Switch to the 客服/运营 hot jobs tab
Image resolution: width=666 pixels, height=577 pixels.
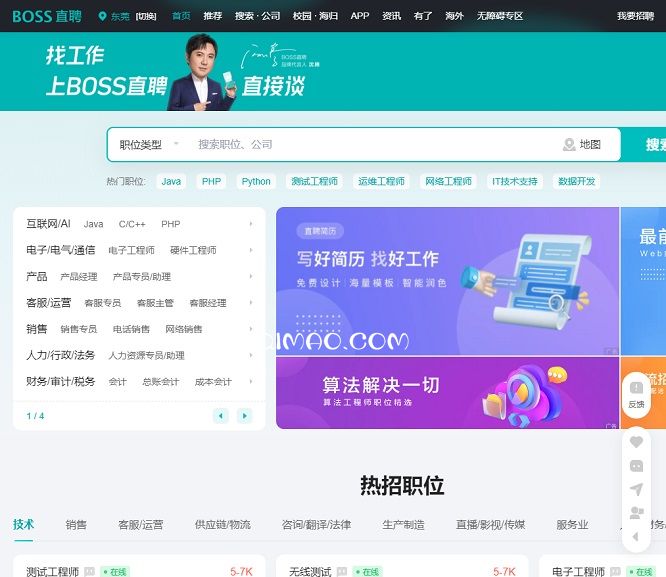pyautogui.click(x=141, y=525)
